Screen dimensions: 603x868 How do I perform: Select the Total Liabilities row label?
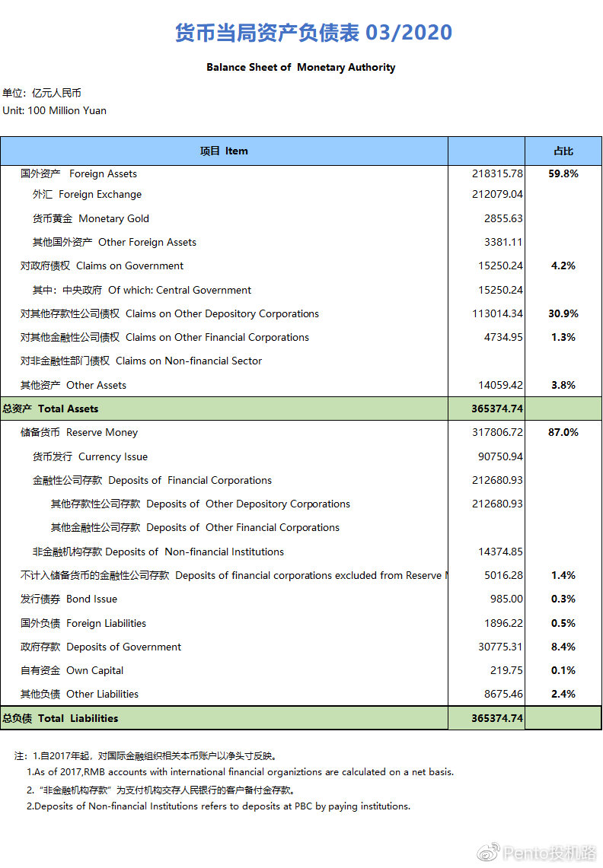pyautogui.click(x=60, y=718)
